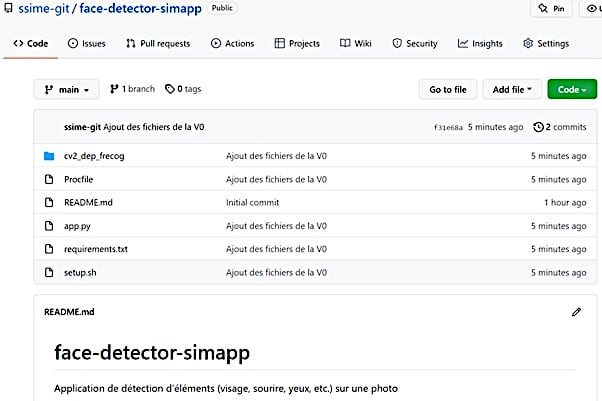Open commit hash f31e68a

click(448, 128)
